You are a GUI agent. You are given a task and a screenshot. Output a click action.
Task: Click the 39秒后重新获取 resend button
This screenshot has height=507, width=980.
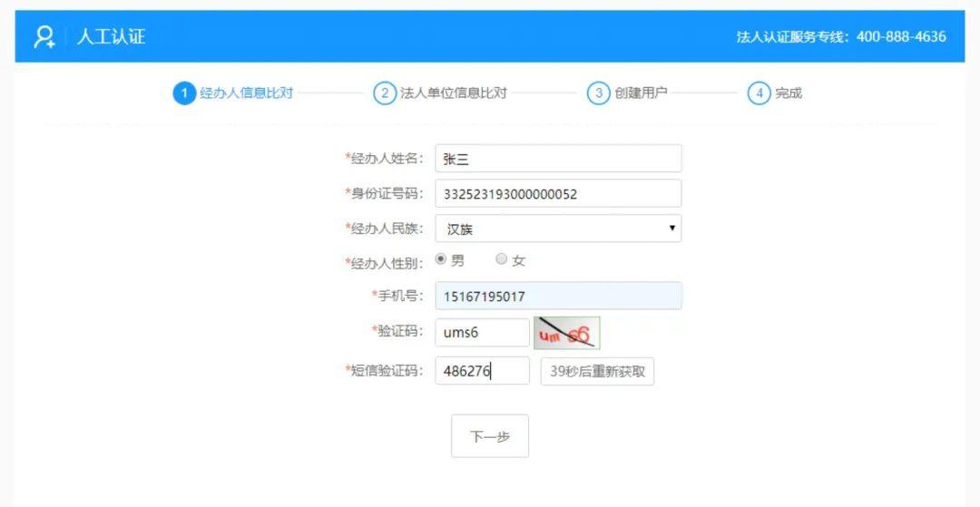(597, 372)
